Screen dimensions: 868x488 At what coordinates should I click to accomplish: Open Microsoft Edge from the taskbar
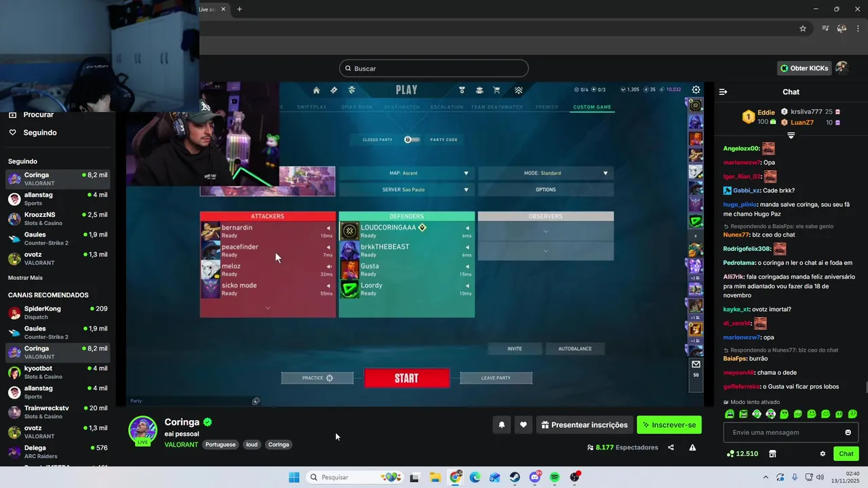coord(475,477)
